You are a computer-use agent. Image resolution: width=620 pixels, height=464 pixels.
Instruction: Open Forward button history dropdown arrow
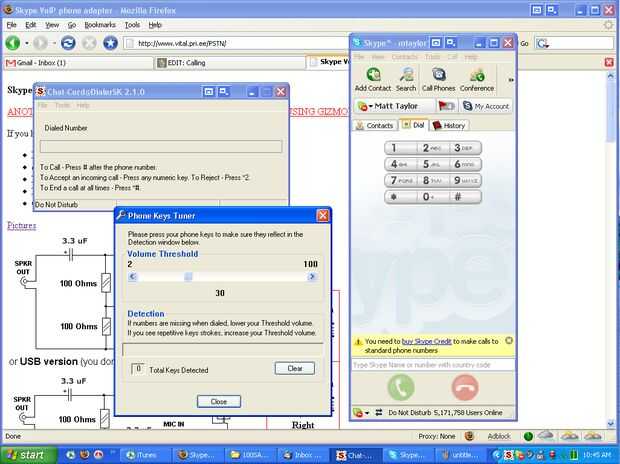(54, 43)
